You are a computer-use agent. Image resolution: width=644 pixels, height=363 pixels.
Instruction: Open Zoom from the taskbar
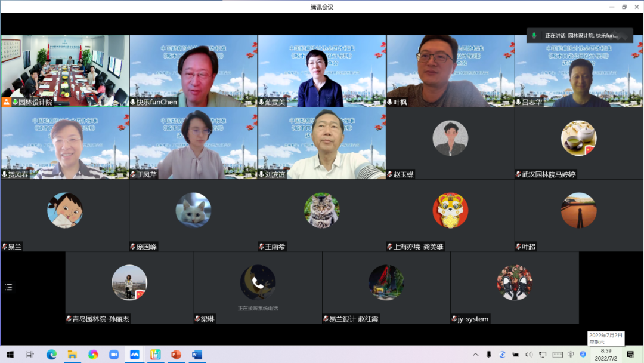pos(114,355)
